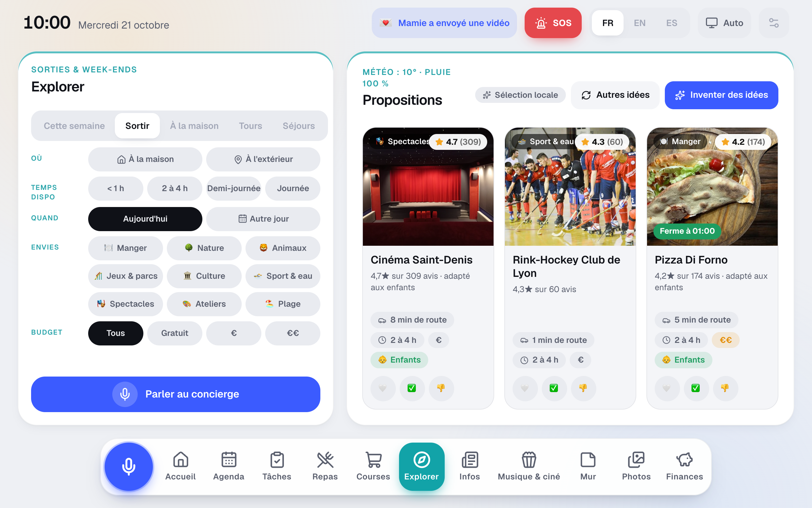Open the Agenda calendar icon

pyautogui.click(x=228, y=466)
